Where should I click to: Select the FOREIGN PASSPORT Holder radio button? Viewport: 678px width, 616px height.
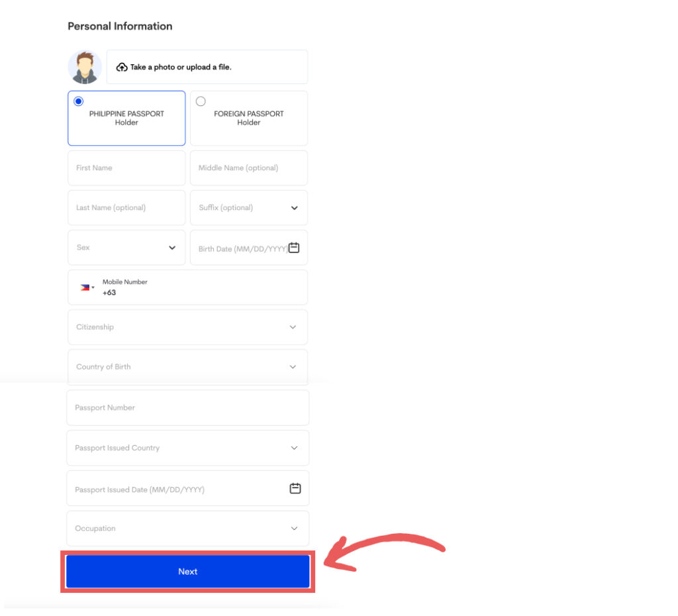[x=201, y=101]
